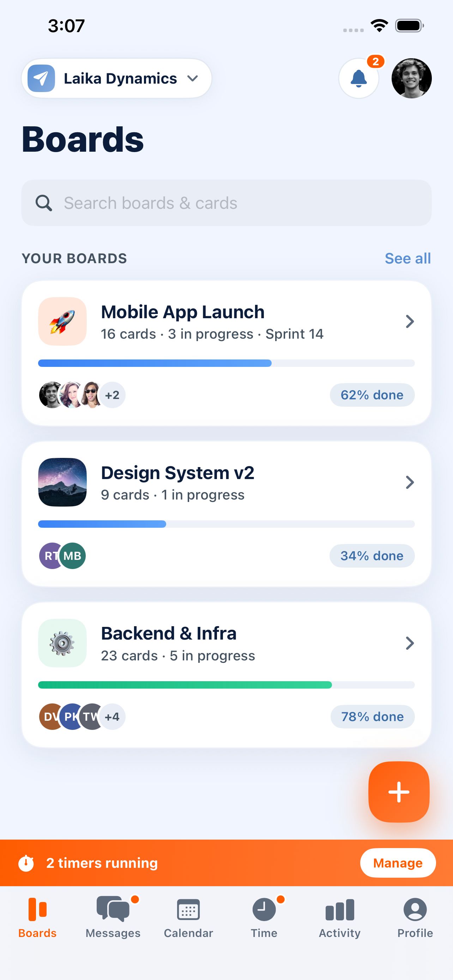Open Backend & Infra board chevron
This screenshot has width=453, height=980.
tap(409, 643)
